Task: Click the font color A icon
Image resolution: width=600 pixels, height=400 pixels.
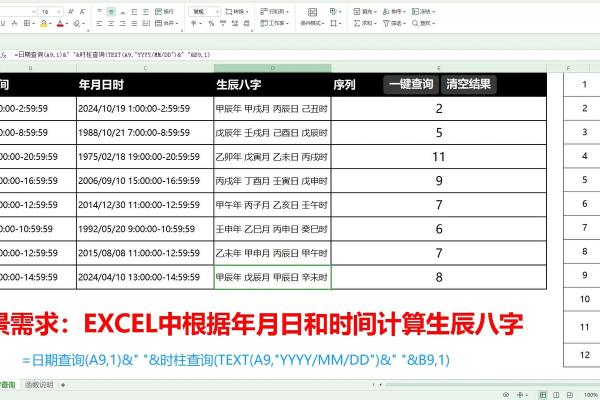Action: coord(59,23)
